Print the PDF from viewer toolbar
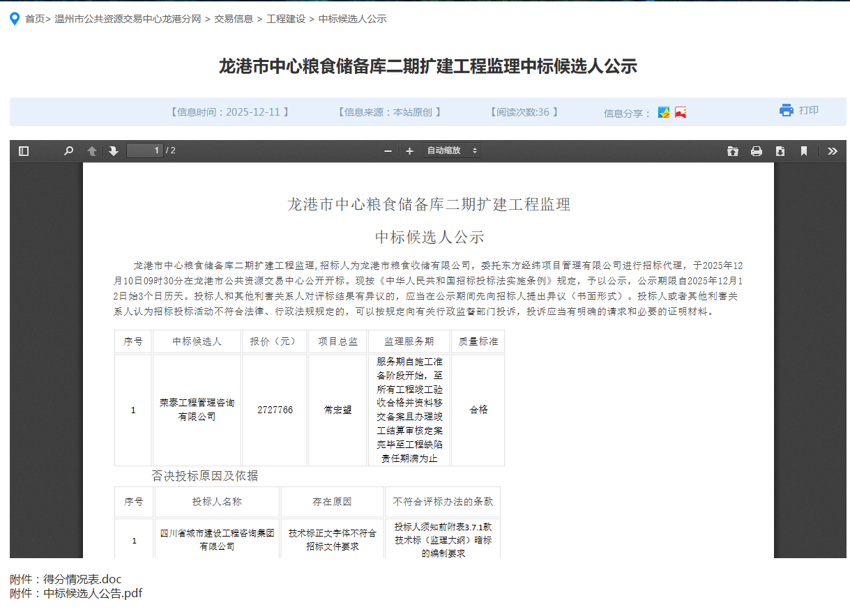 756,151
